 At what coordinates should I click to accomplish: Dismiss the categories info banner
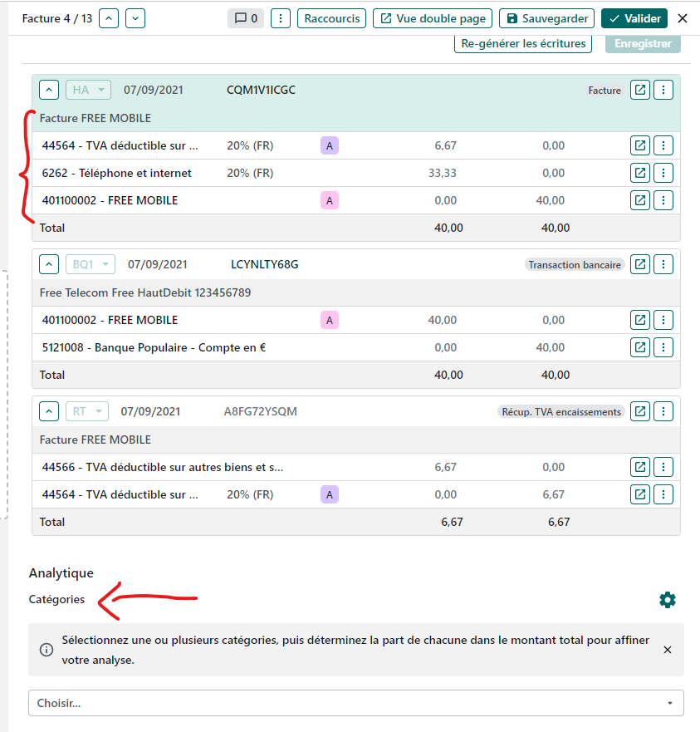[x=667, y=650]
